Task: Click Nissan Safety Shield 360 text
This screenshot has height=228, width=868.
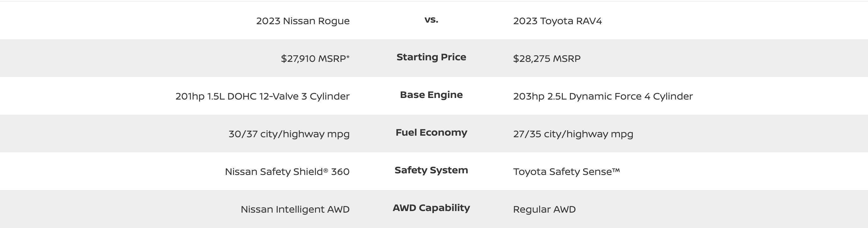Action: click(x=287, y=172)
